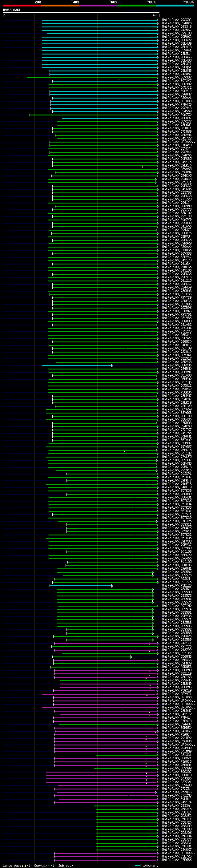
Task: Open hit UniRef100_Q94BX0
Action: 177,23
